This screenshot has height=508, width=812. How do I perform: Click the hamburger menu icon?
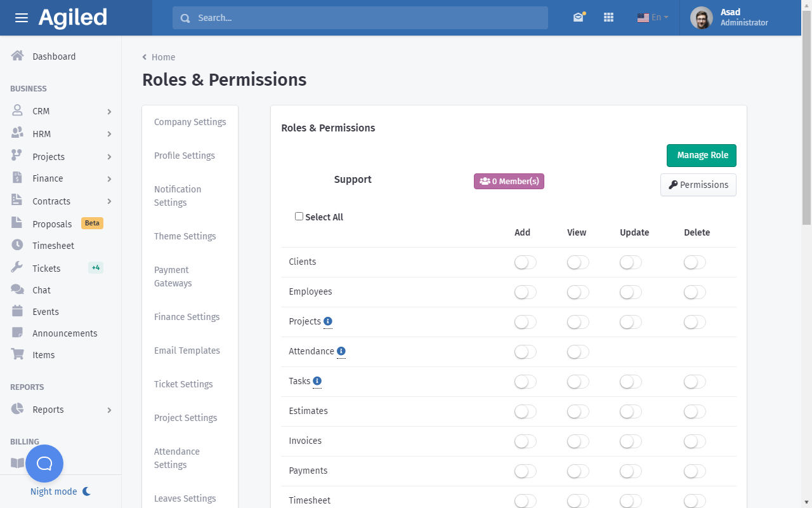22,18
